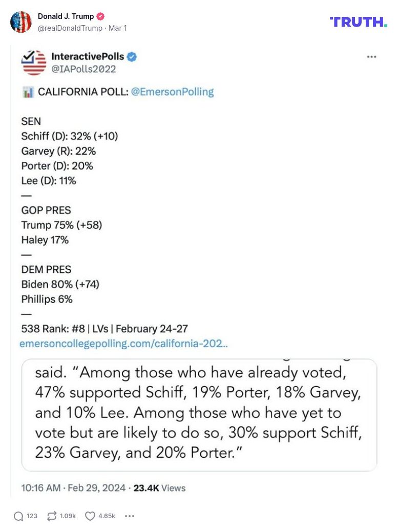
Task: Open the @realDonaldTrump handle link
Action: [x=70, y=28]
